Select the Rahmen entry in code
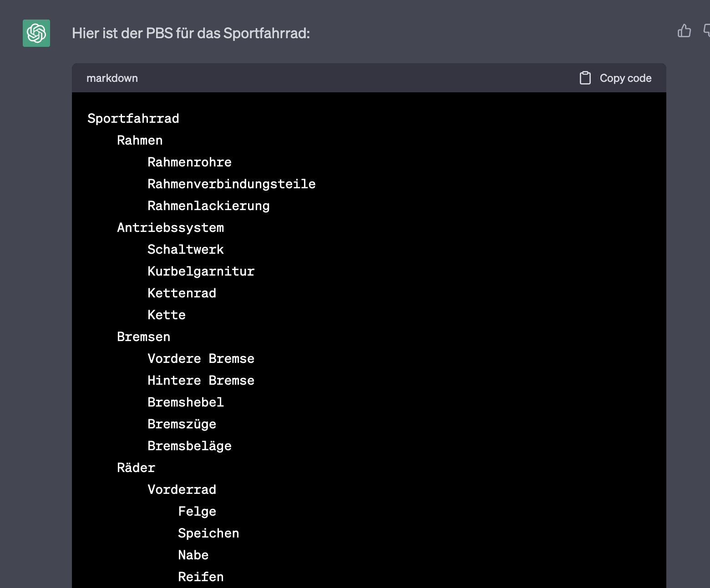Screen dimensions: 710x588 point(140,141)
